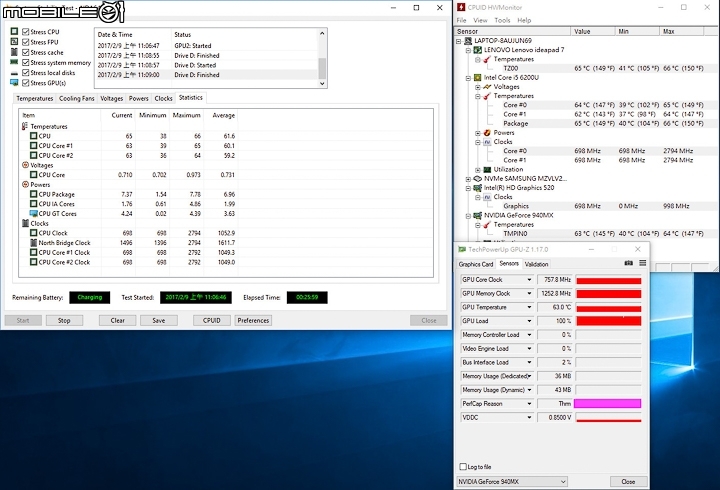Screen dimensions: 720x490
Task: Click the North Bridge Clock chip icon
Action: [34, 242]
